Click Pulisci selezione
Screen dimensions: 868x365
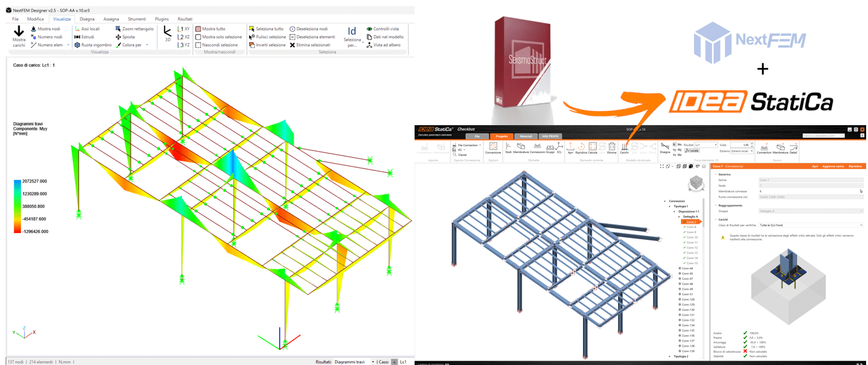(x=267, y=36)
